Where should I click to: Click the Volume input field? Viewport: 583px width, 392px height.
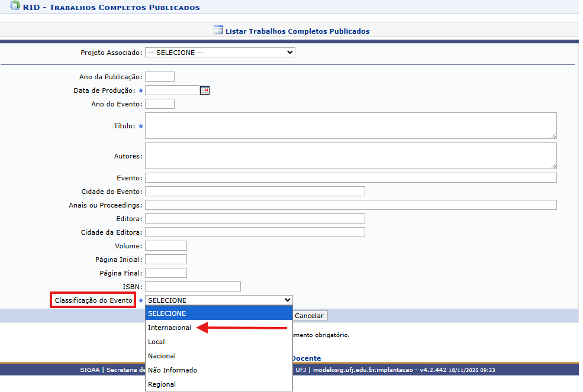pyautogui.click(x=166, y=245)
